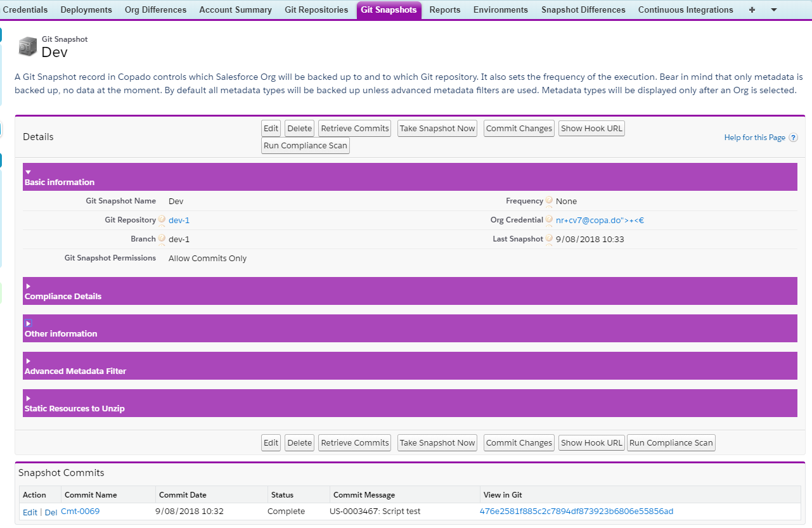Open commit hash 476e2581f885 in Git
The height and width of the screenshot is (528, 812).
pos(576,512)
